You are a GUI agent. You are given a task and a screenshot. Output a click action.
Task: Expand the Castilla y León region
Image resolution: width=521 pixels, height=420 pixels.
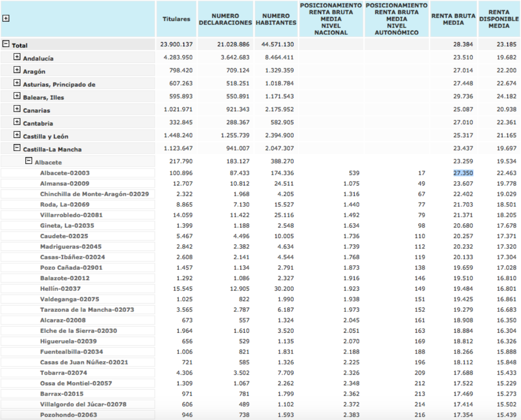pos(17,135)
